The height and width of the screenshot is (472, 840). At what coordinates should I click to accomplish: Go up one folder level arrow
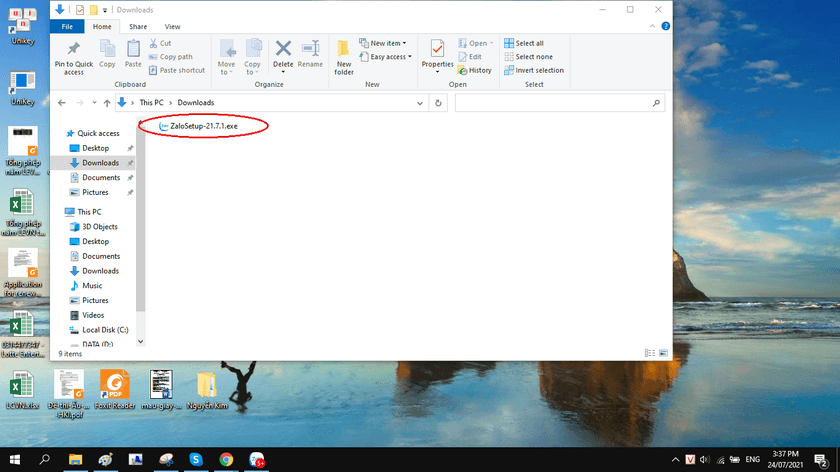(x=107, y=102)
